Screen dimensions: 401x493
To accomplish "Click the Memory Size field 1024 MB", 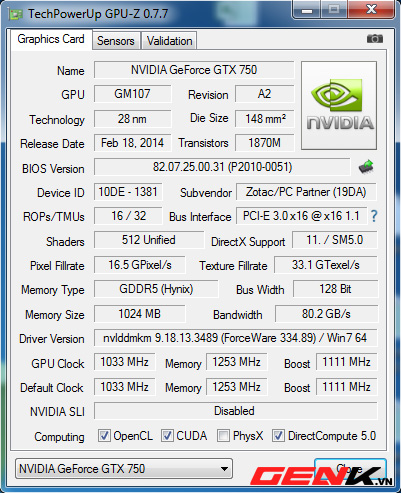I will (x=140, y=314).
